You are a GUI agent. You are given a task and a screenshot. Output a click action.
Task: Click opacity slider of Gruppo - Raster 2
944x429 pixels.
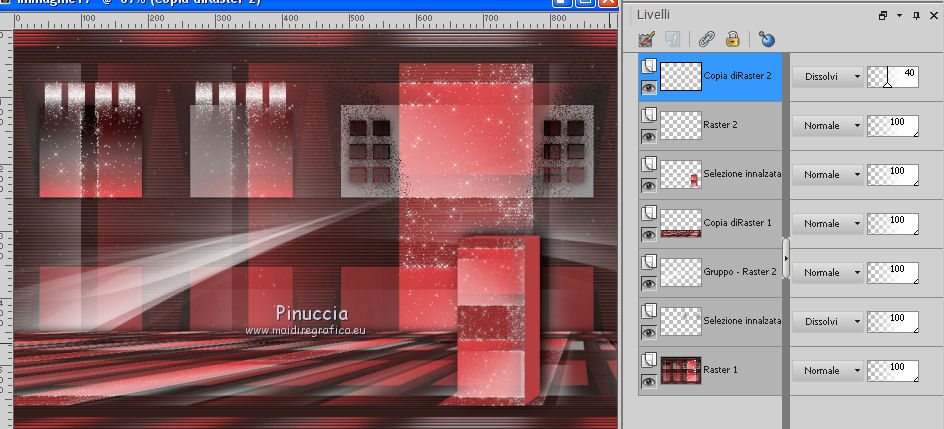893,273
